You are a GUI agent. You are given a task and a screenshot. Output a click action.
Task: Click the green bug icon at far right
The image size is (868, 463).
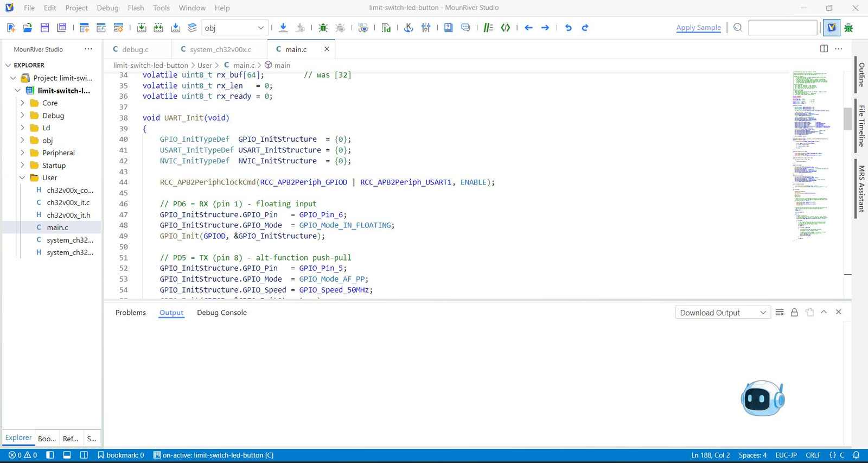849,28
